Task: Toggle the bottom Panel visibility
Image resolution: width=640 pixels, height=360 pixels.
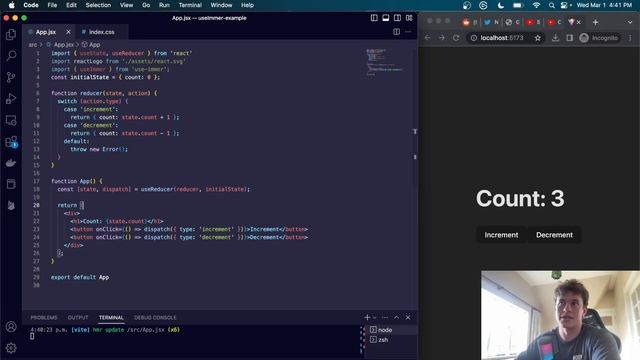Action: 386,18
